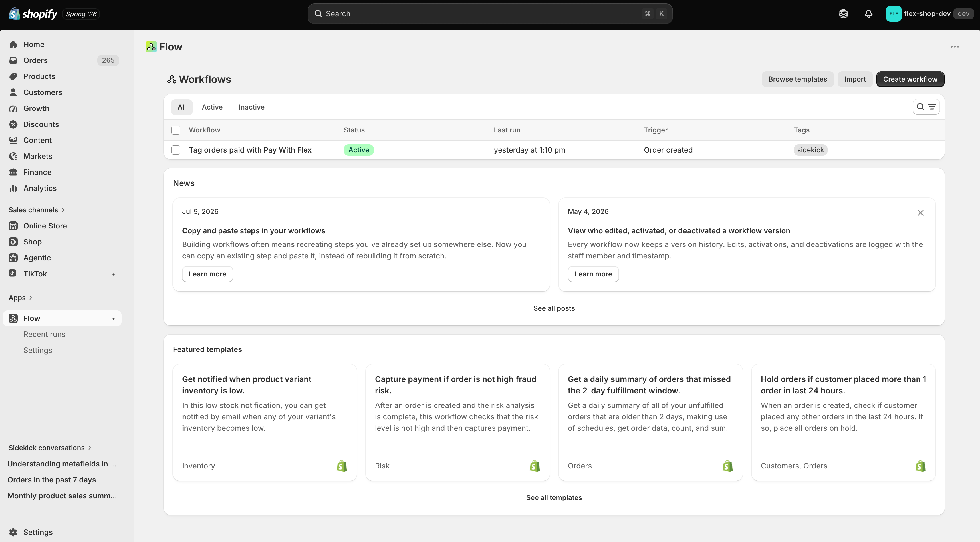
Task: Click the Shopify bag icon on the Risk template
Action: 535,466
